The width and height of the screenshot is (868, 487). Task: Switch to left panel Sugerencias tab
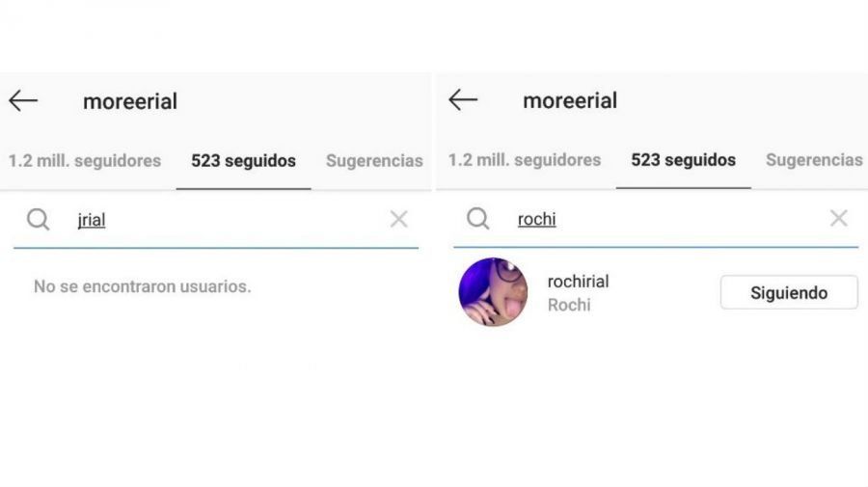pos(374,161)
